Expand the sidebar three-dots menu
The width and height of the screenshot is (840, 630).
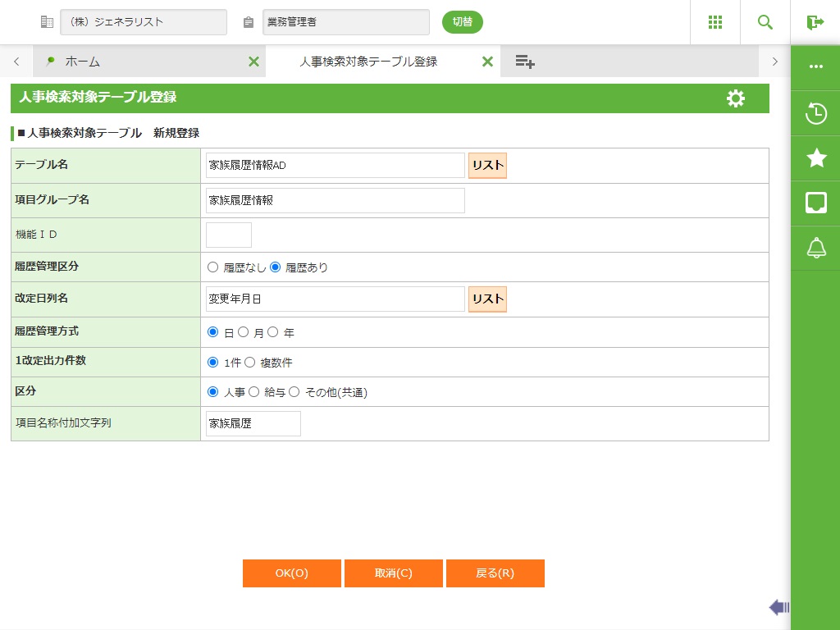coord(816,66)
